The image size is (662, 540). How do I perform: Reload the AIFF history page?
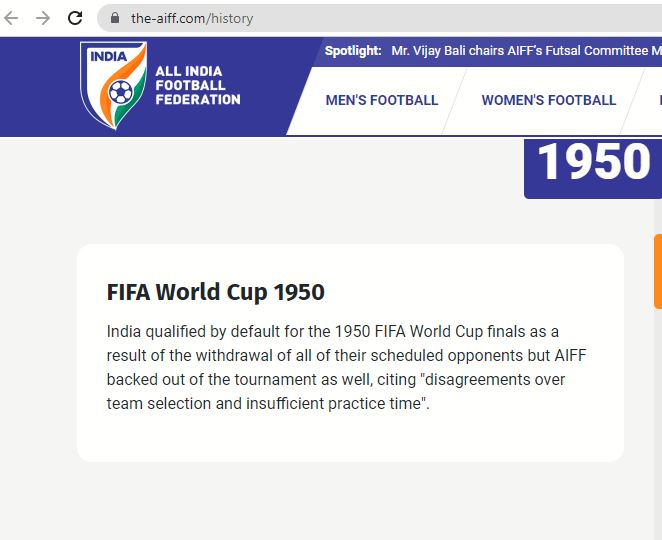(x=75, y=18)
